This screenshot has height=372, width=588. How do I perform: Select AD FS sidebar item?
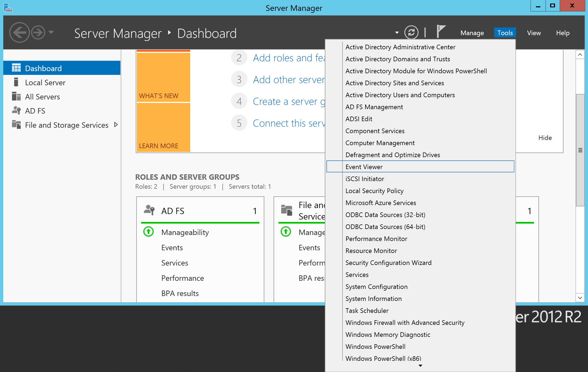pos(35,111)
